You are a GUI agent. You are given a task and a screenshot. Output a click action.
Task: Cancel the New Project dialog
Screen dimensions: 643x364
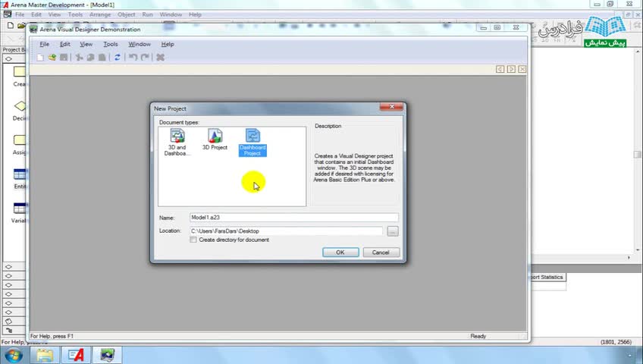381,253
